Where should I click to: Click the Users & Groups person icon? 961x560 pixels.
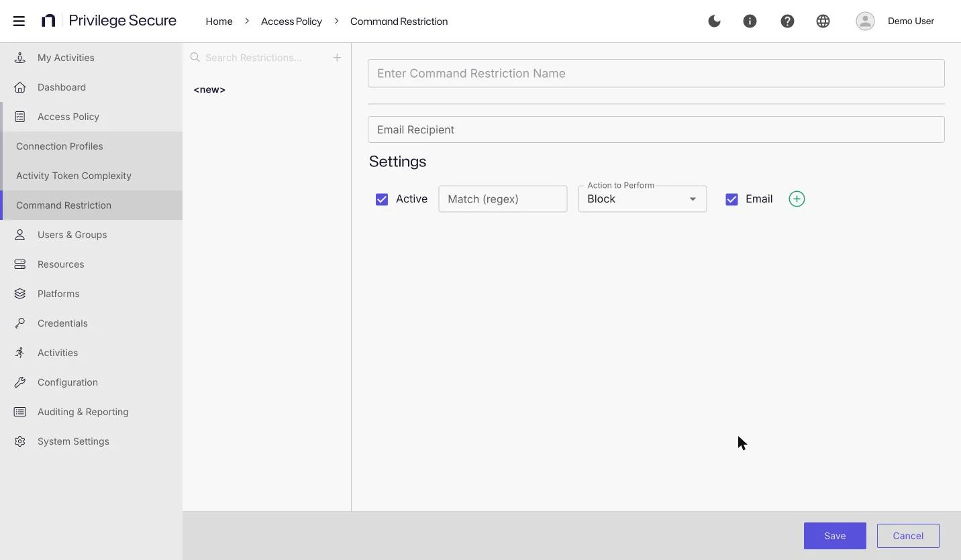(x=20, y=235)
